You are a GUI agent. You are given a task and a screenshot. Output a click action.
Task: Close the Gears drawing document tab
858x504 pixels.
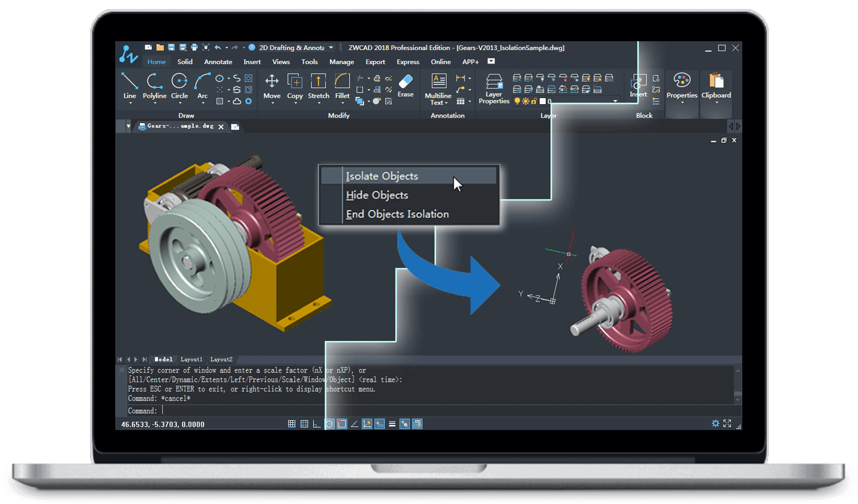point(221,126)
